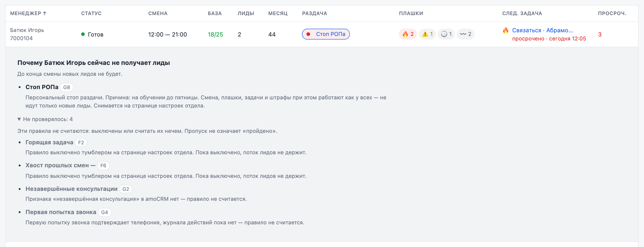Click the F2 rule code tag
644x247 pixels.
click(81, 143)
